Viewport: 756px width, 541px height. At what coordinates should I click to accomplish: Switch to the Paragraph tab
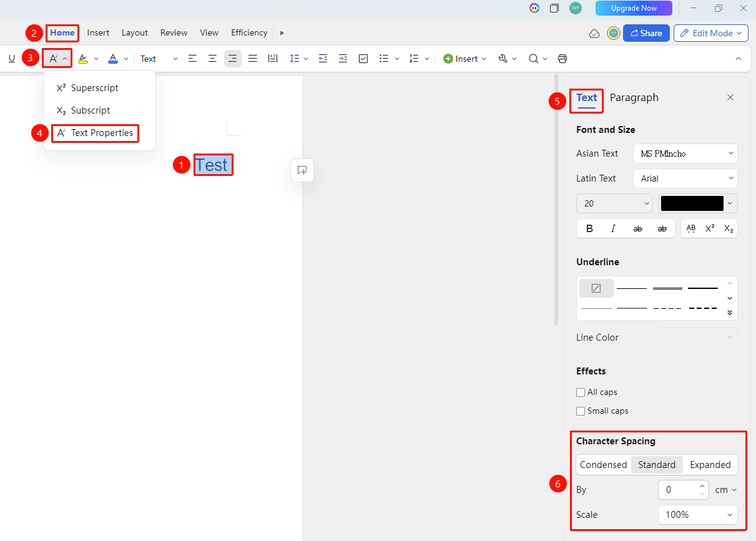coord(634,97)
